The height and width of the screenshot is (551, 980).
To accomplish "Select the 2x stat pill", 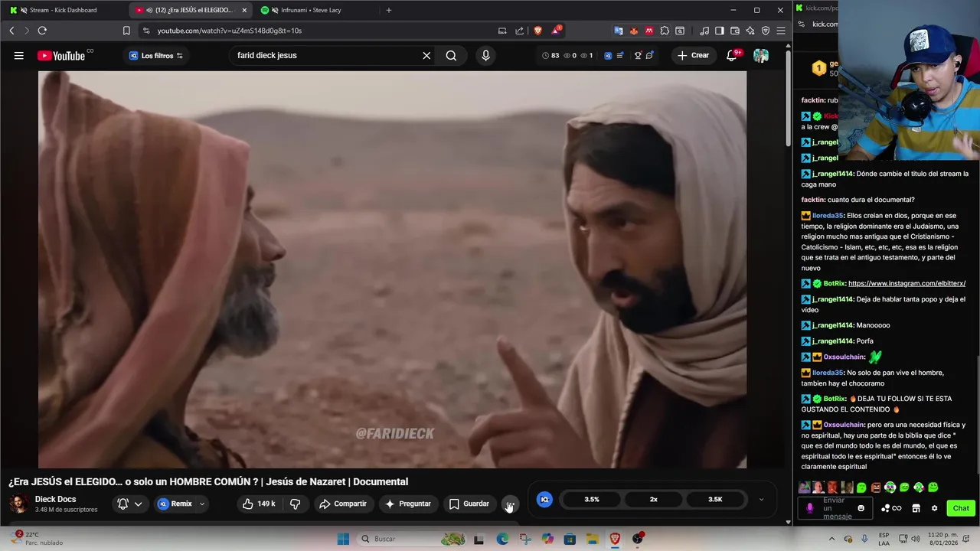I will click(x=654, y=499).
